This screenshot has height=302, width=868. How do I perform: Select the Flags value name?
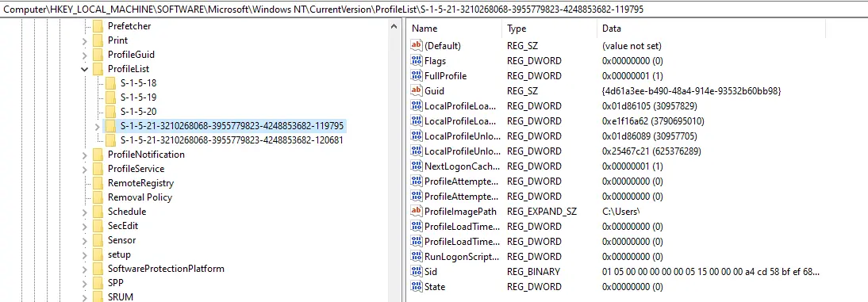tap(435, 61)
